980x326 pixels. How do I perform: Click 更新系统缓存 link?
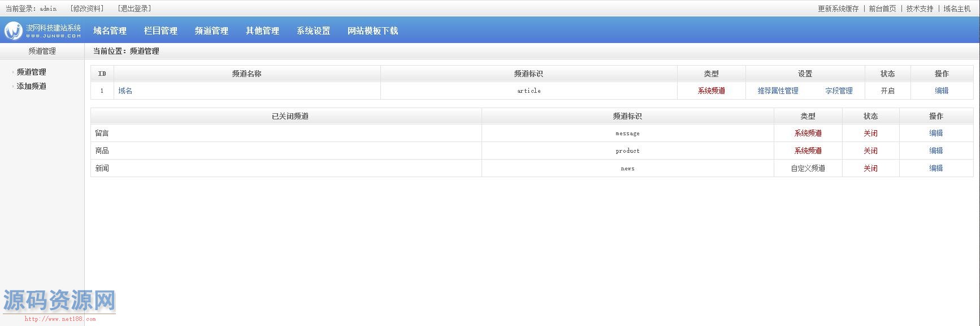[838, 8]
